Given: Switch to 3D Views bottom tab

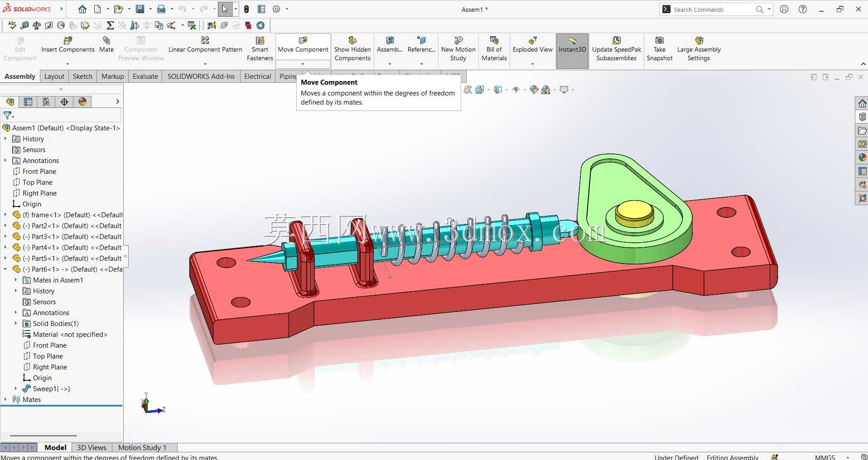Looking at the screenshot, I should click(x=92, y=448).
